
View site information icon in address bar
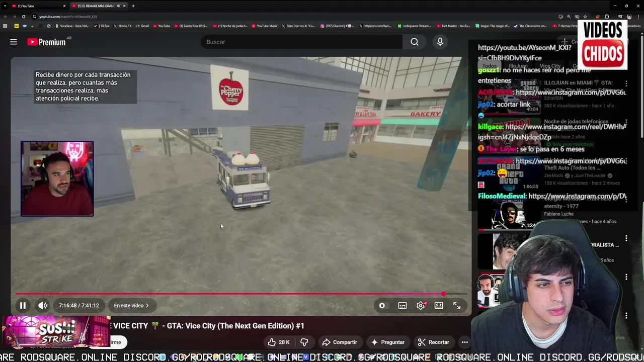pos(34,17)
